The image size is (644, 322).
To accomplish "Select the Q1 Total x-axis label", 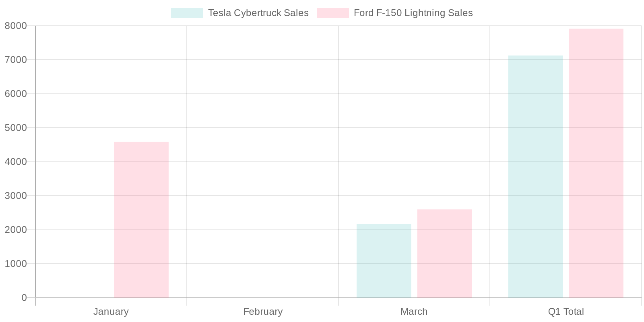I will click(x=566, y=312).
